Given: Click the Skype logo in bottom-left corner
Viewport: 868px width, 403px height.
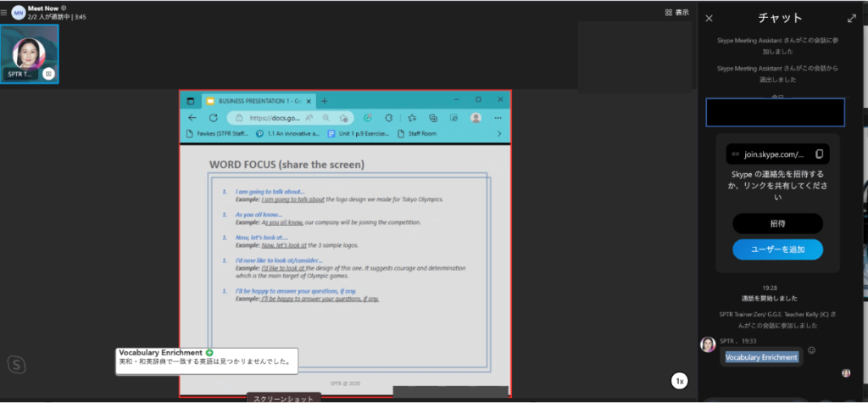Looking at the screenshot, I should tap(16, 364).
